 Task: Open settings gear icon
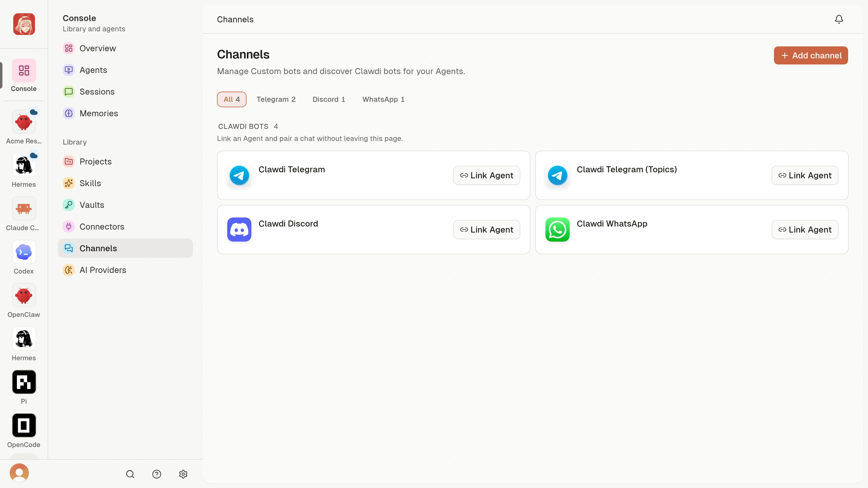point(183,474)
